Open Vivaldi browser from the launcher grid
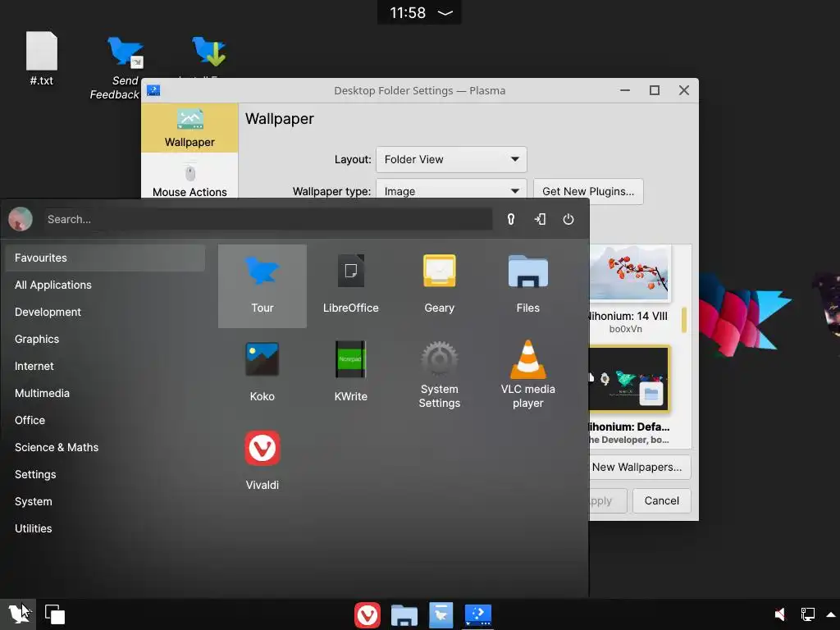This screenshot has width=840, height=630. (x=262, y=461)
